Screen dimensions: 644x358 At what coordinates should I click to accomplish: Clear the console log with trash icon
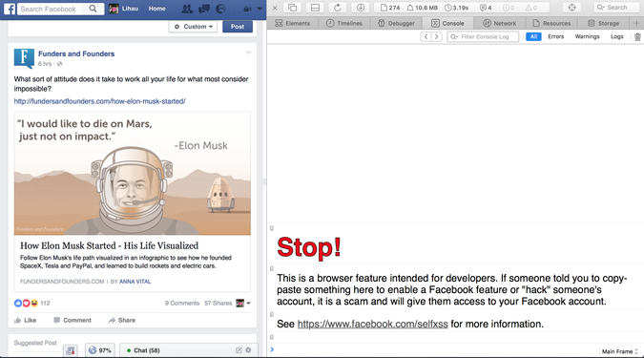(x=637, y=37)
